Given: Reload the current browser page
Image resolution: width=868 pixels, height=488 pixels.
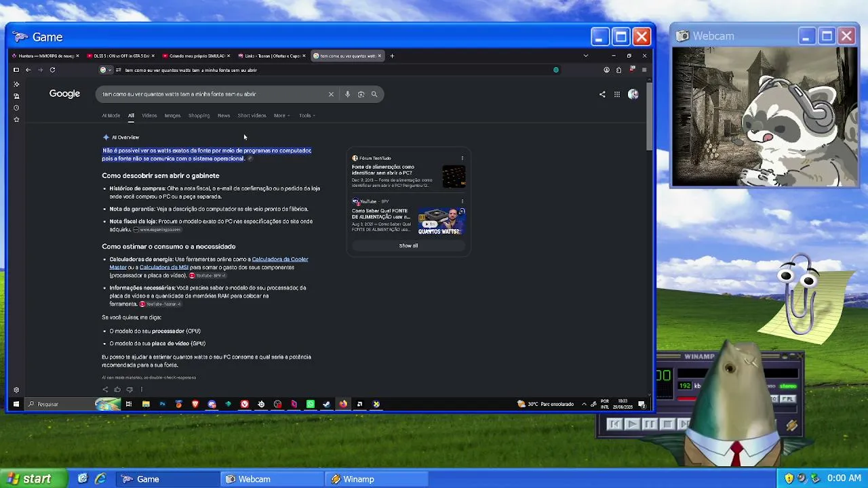Looking at the screenshot, I should (52, 70).
